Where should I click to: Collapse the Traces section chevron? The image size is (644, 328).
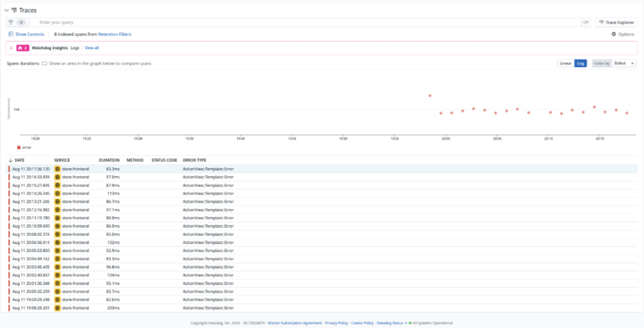pyautogui.click(x=6, y=10)
